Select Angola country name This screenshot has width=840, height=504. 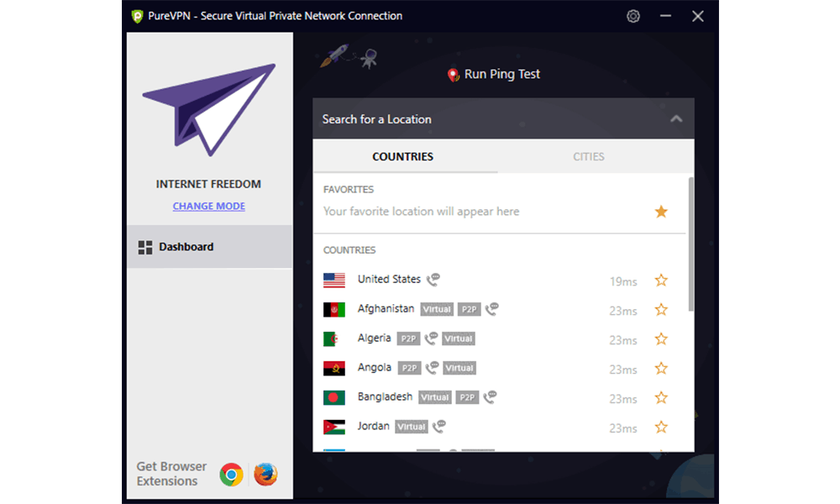click(x=375, y=368)
